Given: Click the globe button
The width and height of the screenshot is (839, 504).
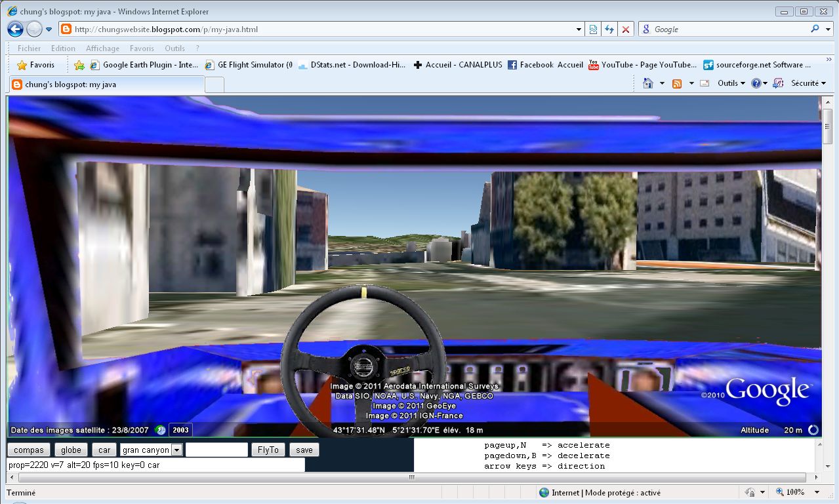Looking at the screenshot, I should point(71,450).
